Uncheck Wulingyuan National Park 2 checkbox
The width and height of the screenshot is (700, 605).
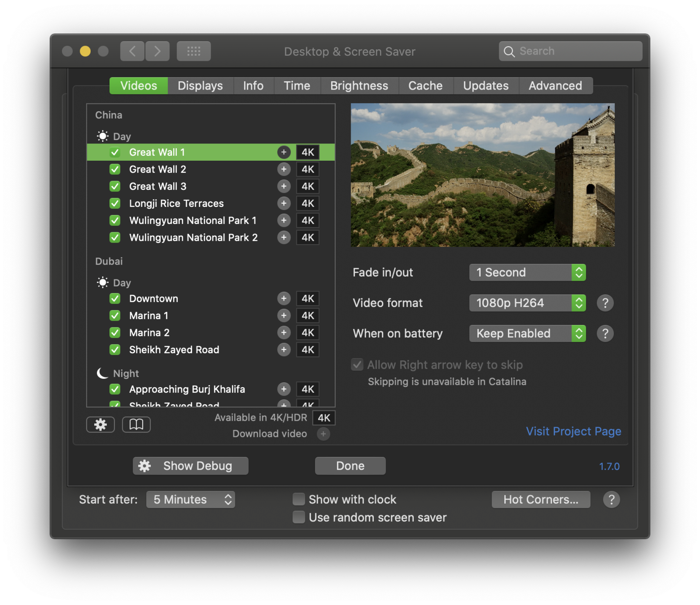tap(115, 238)
